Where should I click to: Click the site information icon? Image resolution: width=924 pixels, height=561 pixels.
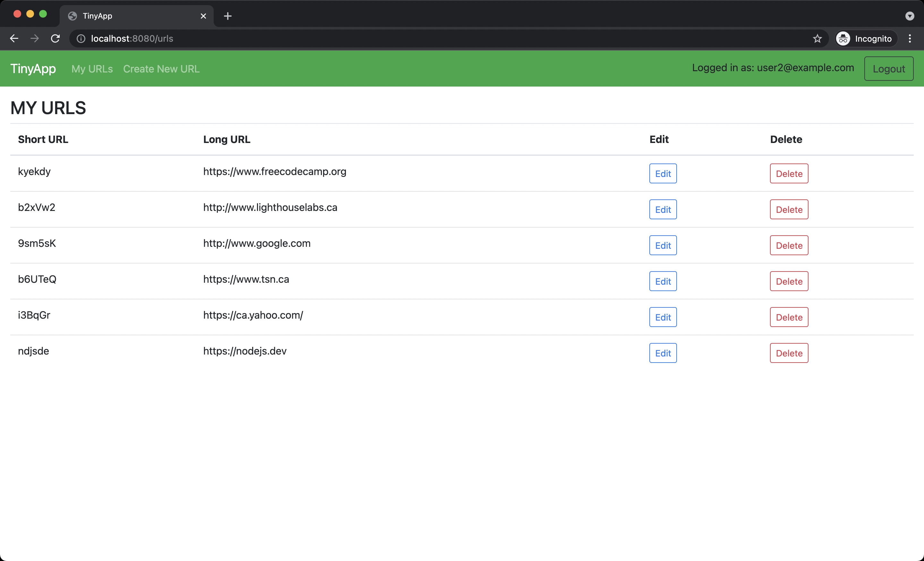pos(81,38)
